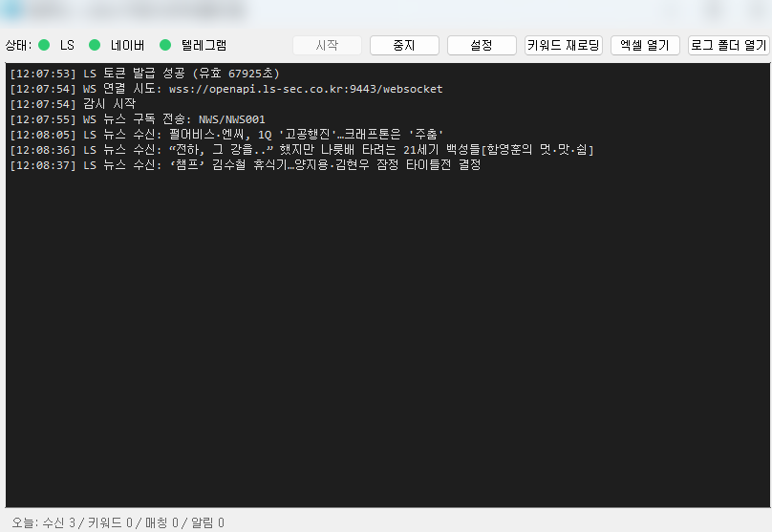Select the '전하, 그 강을' news log line
Image resolution: width=772 pixels, height=532 pixels.
[x=302, y=150]
